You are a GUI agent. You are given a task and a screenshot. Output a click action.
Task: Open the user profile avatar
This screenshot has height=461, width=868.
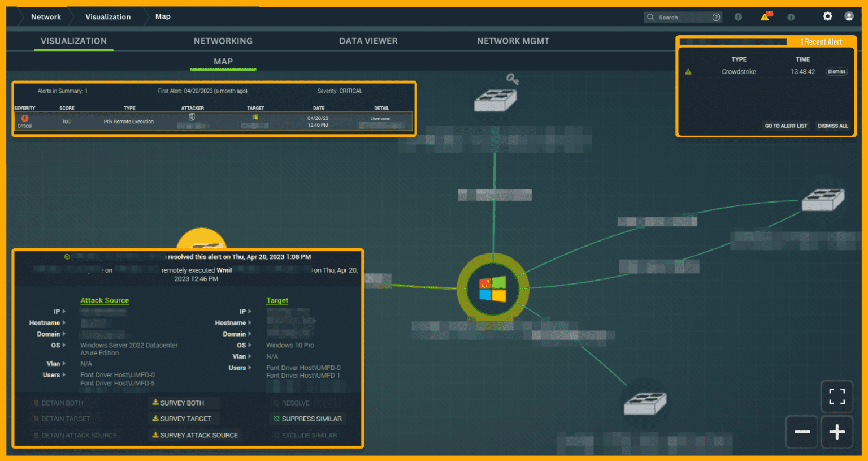[x=849, y=16]
